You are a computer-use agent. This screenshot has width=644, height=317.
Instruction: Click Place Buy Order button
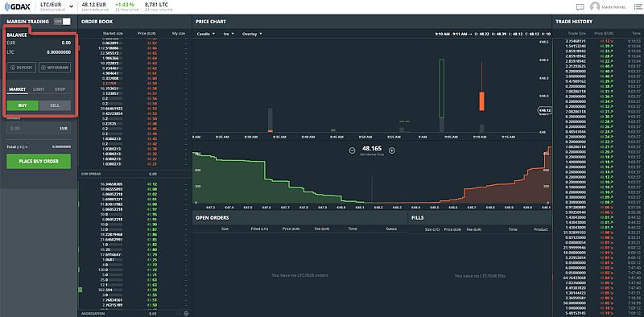(39, 162)
